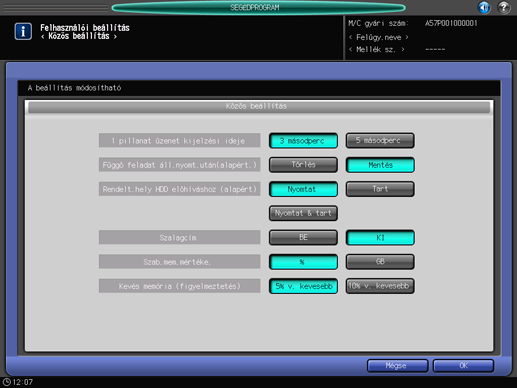The height and width of the screenshot is (388, 517).
Task: Cancel with the Mégse button
Action: pos(397,366)
